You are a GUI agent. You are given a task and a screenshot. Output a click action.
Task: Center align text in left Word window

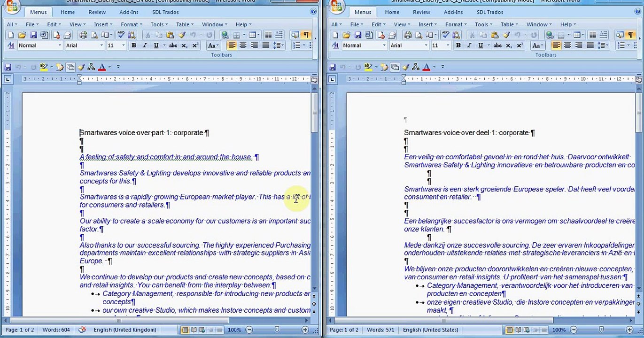tap(243, 46)
